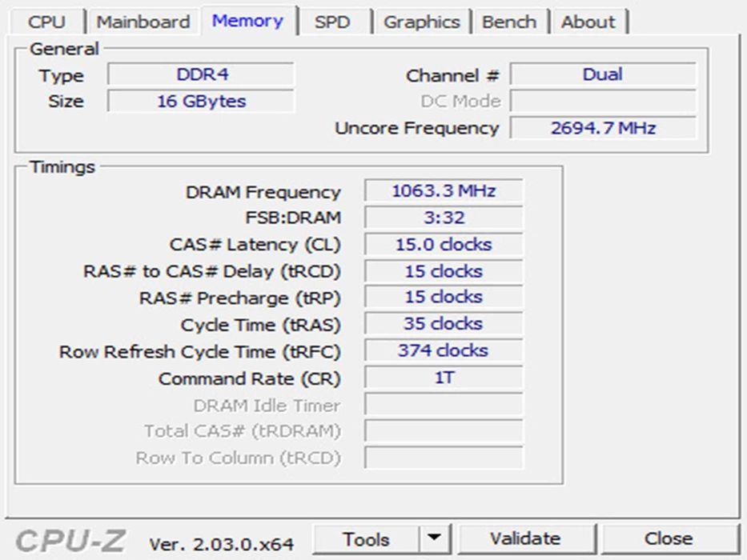Click the empty DC Mode field
This screenshot has width=747, height=560.
[x=603, y=101]
